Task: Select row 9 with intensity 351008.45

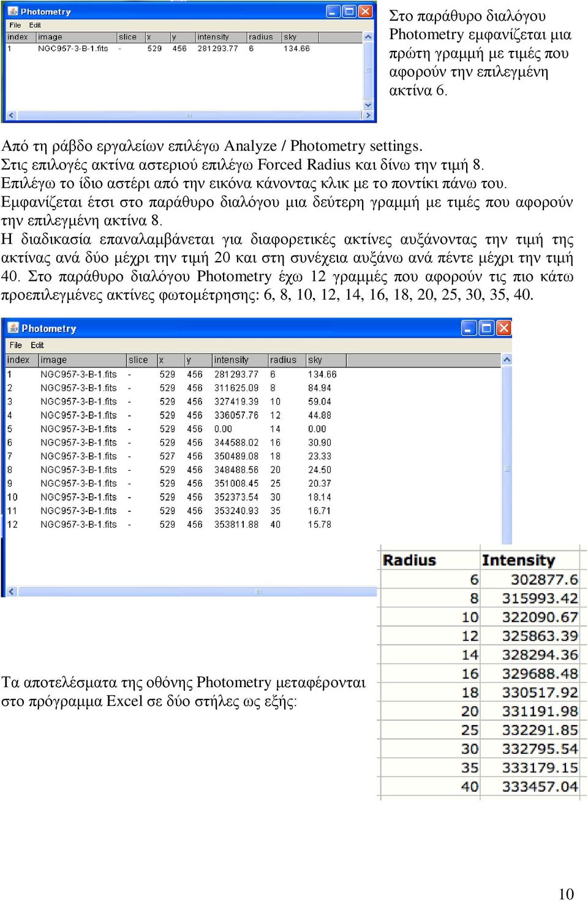Action: pos(253,483)
